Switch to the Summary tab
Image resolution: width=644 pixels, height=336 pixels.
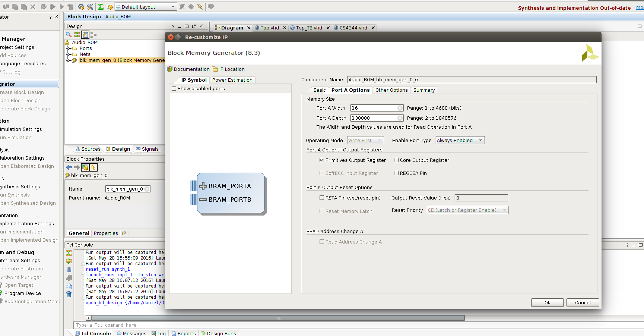(x=424, y=90)
